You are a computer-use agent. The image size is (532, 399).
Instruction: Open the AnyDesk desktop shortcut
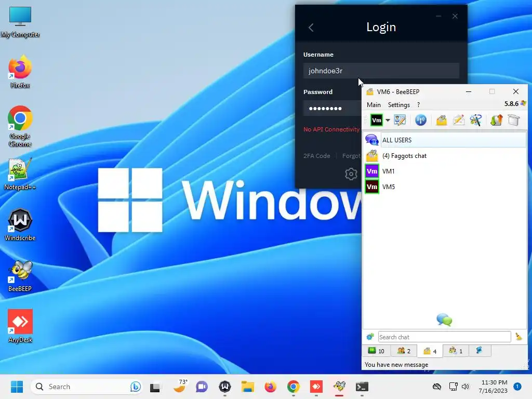pos(20,326)
